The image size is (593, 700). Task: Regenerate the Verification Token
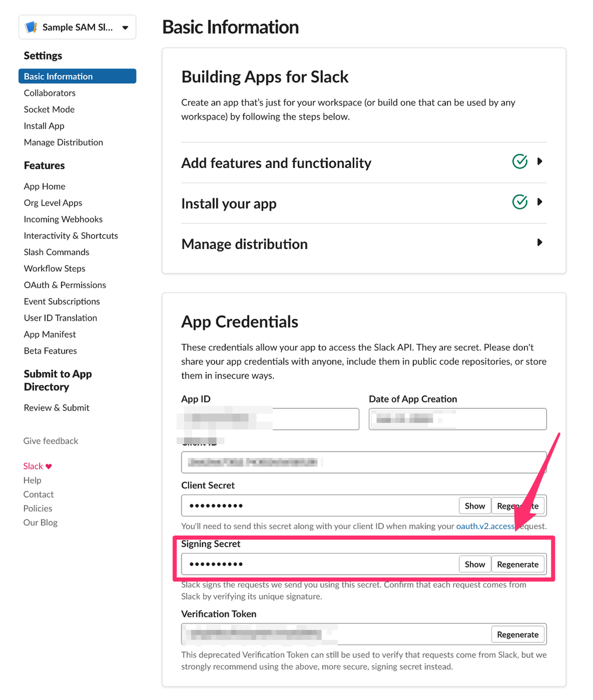(518, 634)
